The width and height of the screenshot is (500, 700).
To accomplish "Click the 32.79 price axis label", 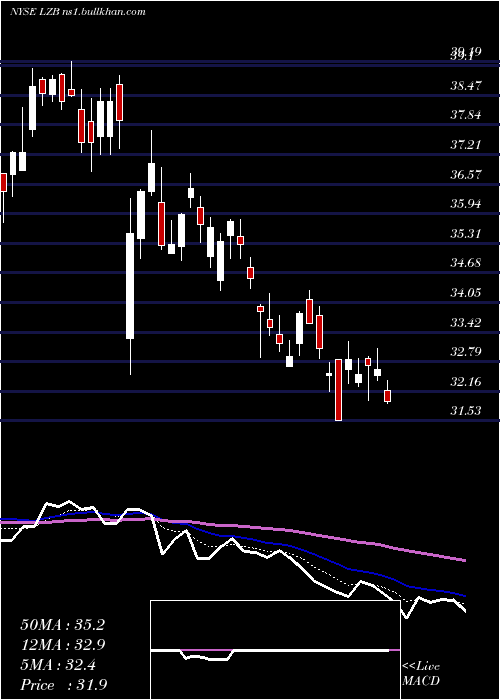I will pos(466,352).
